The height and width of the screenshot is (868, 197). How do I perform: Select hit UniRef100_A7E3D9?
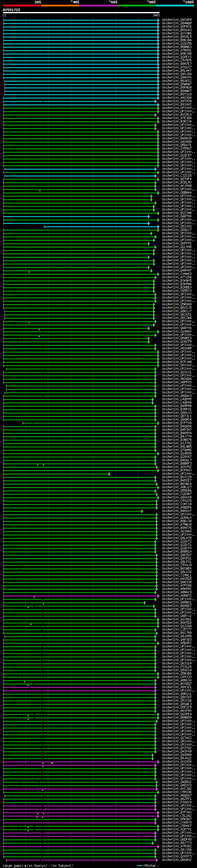tap(176, 118)
